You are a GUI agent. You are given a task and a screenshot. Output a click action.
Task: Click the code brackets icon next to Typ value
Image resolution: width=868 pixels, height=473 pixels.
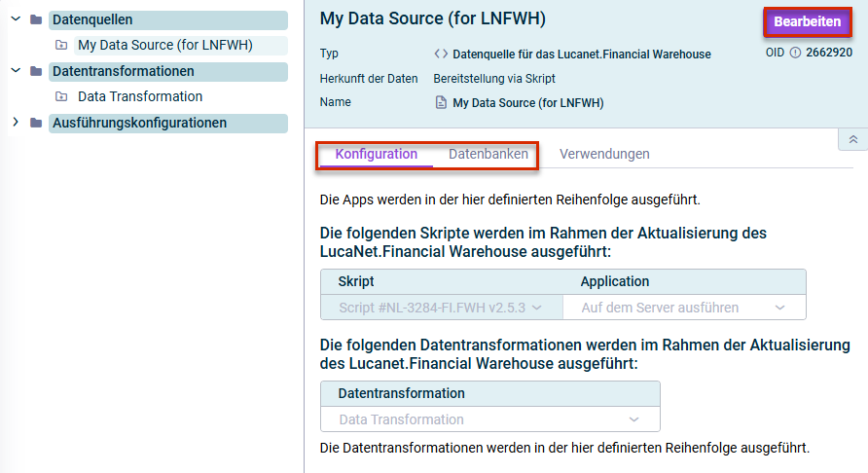coord(441,54)
